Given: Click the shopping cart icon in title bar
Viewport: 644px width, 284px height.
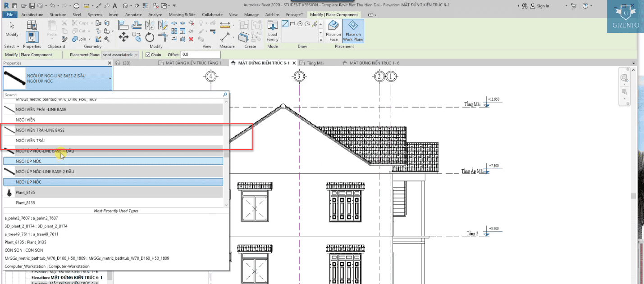Looking at the screenshot, I should [573, 6].
